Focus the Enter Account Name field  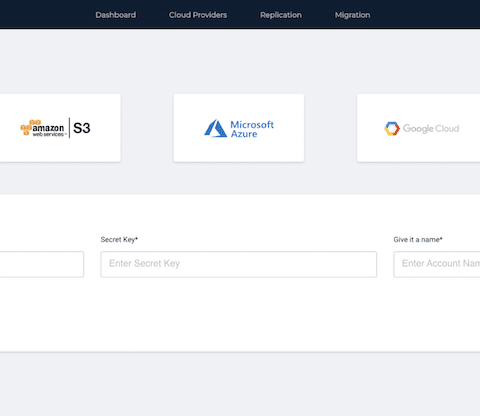pyautogui.click(x=437, y=264)
